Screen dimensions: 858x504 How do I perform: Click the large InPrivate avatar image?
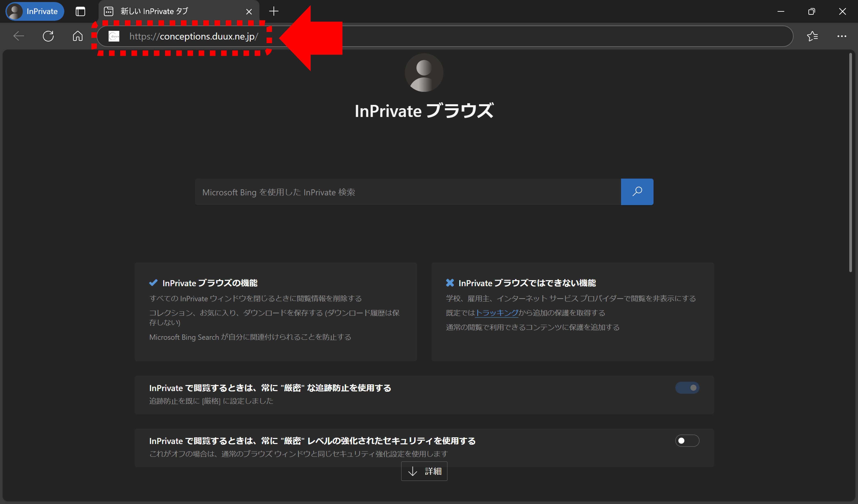[424, 72]
